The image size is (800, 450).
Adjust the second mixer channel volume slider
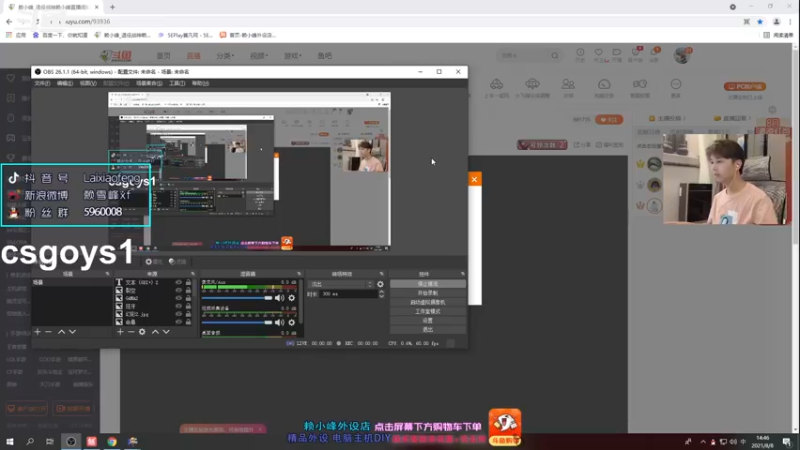(x=237, y=322)
